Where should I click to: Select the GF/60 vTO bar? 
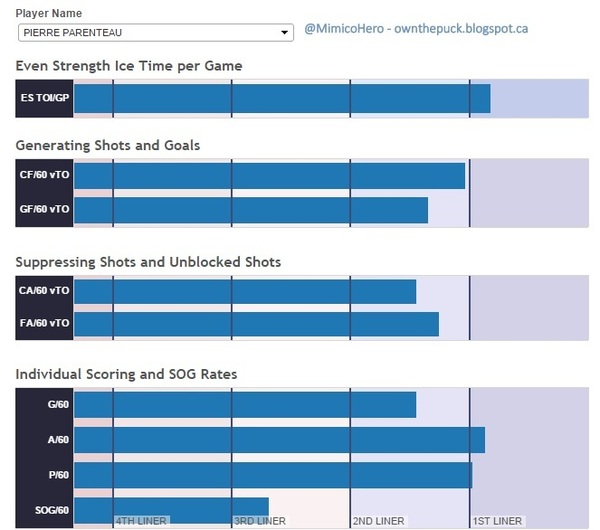pyautogui.click(x=251, y=210)
